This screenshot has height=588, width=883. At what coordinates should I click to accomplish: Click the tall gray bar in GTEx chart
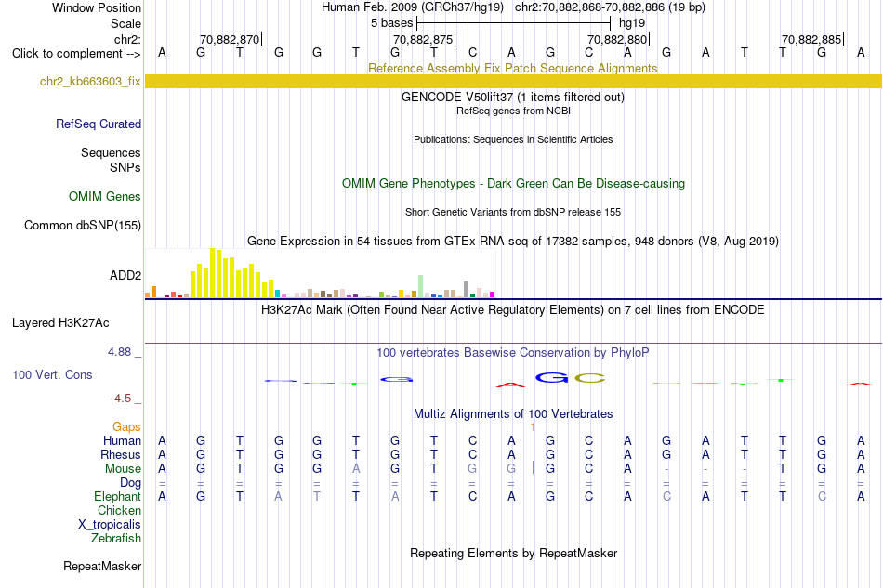466,289
